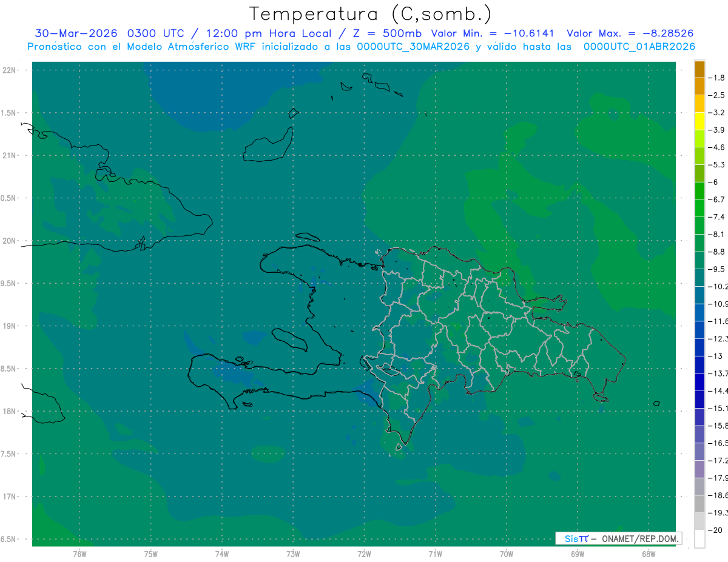Click the Sisπ ONAMET/REP.DOM. logo box
Image resolution: width=728 pixels, height=562 pixels.
pyautogui.click(x=618, y=538)
